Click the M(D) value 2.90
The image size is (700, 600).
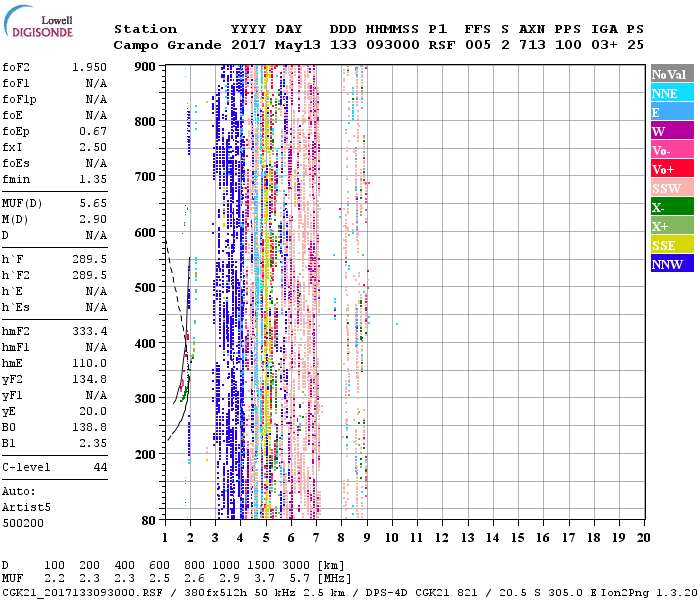coord(93,220)
